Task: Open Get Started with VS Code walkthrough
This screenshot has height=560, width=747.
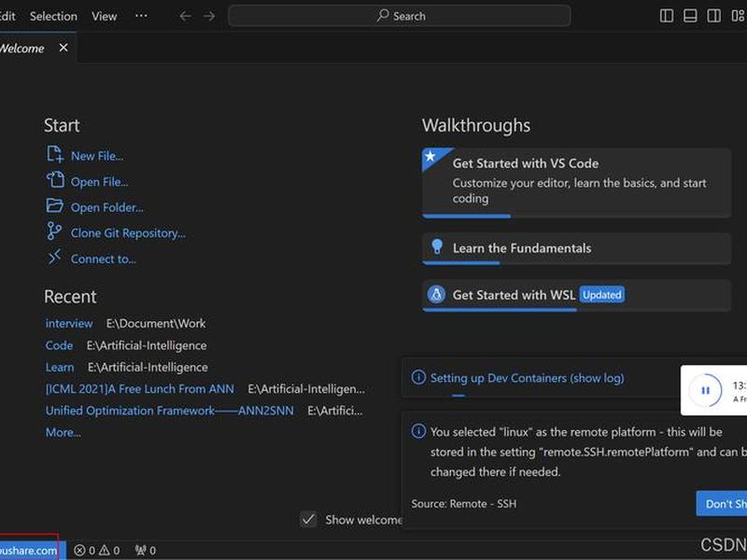Action: (x=576, y=183)
